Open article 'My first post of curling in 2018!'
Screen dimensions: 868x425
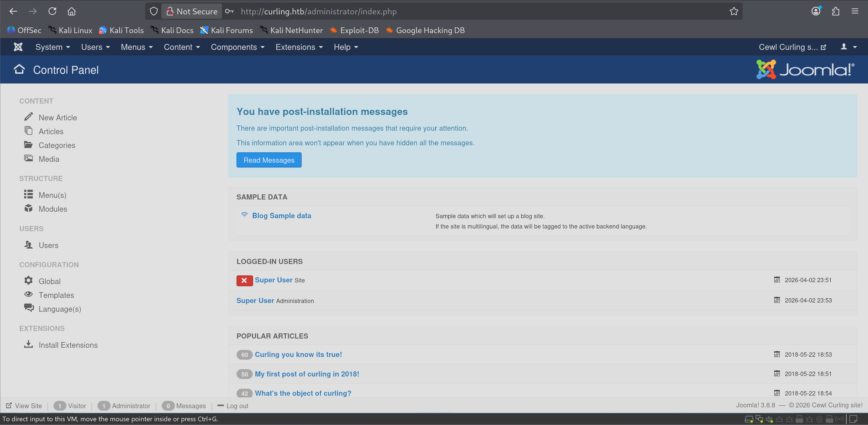[307, 374]
